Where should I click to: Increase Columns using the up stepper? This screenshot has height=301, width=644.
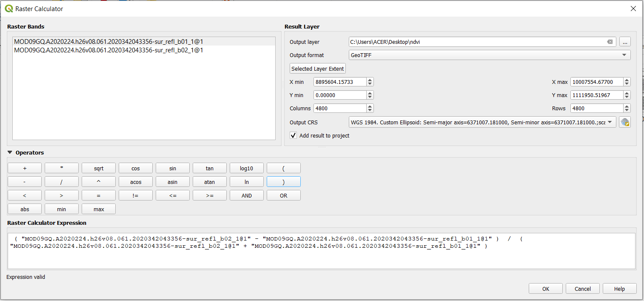(x=369, y=106)
